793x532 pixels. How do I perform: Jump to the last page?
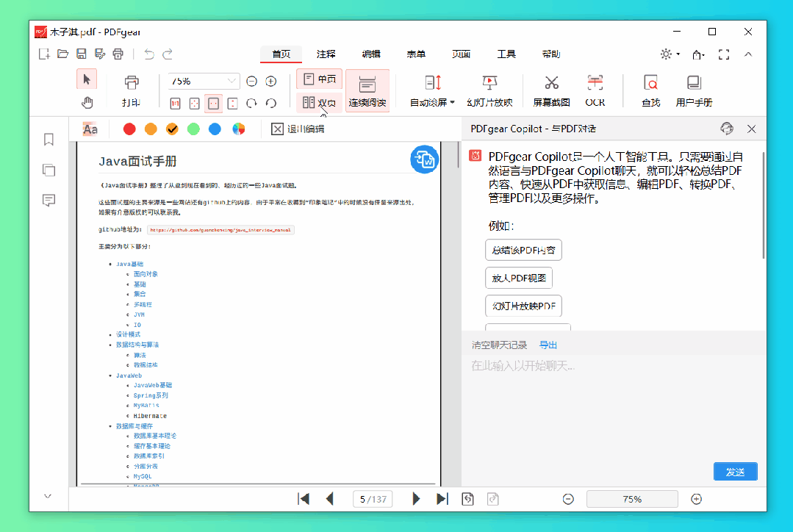point(442,499)
